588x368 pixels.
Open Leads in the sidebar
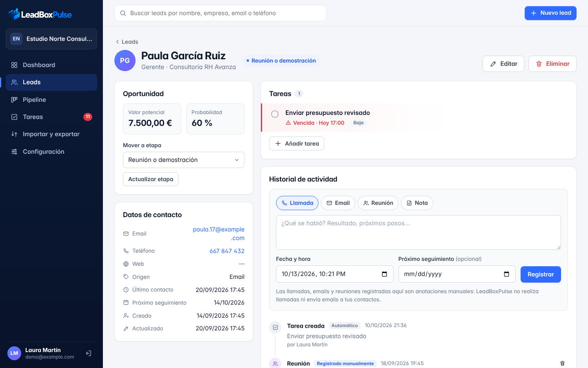coord(51,82)
